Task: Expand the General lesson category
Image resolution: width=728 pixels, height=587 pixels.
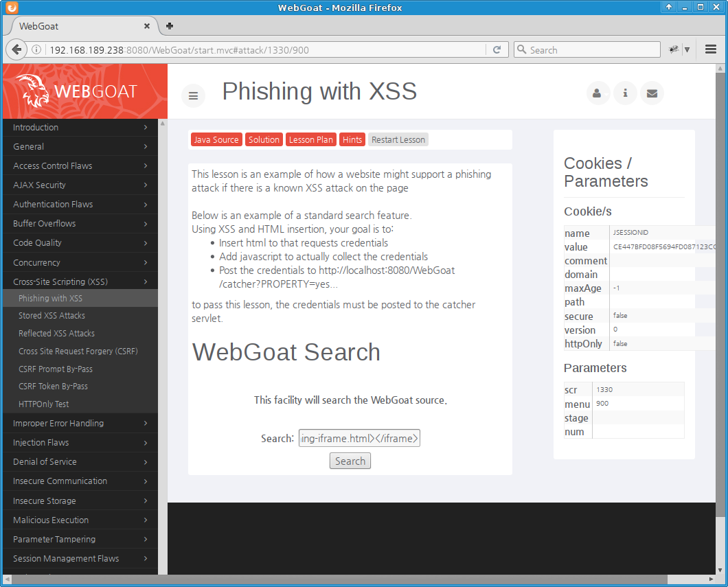Action: (80, 146)
